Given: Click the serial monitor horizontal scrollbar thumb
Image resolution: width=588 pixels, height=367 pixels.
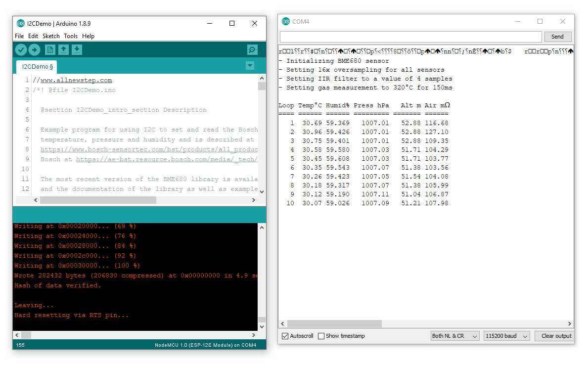Looking at the screenshot, I should click(334, 323).
